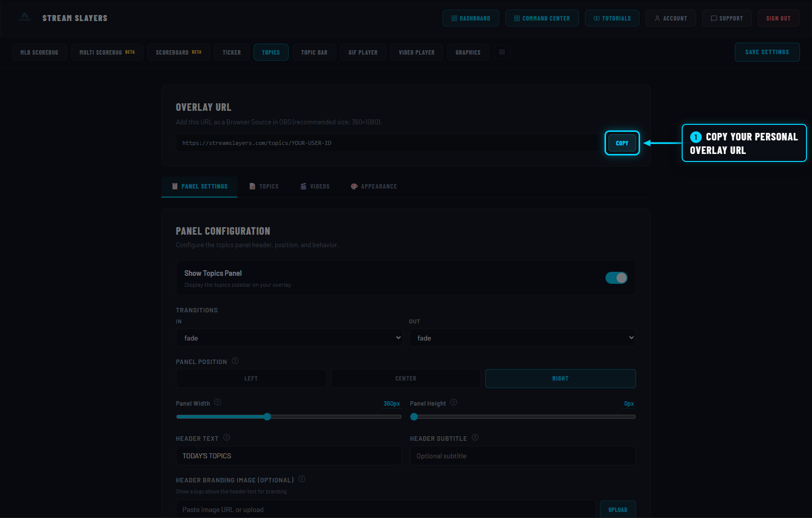Switch to the Panel Settings tab
Viewport: 812px width, 518px height.
click(x=199, y=187)
